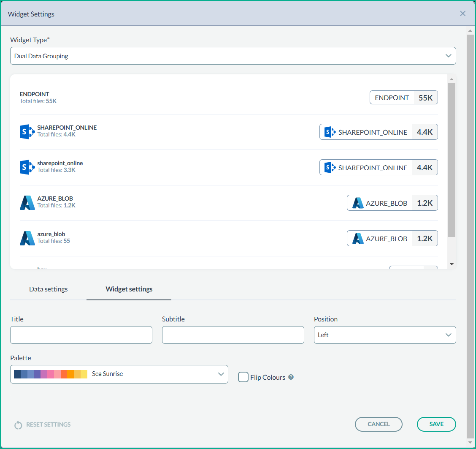Enable the Flip Colours checkbox
This screenshot has width=476, height=449.
pyautogui.click(x=243, y=377)
